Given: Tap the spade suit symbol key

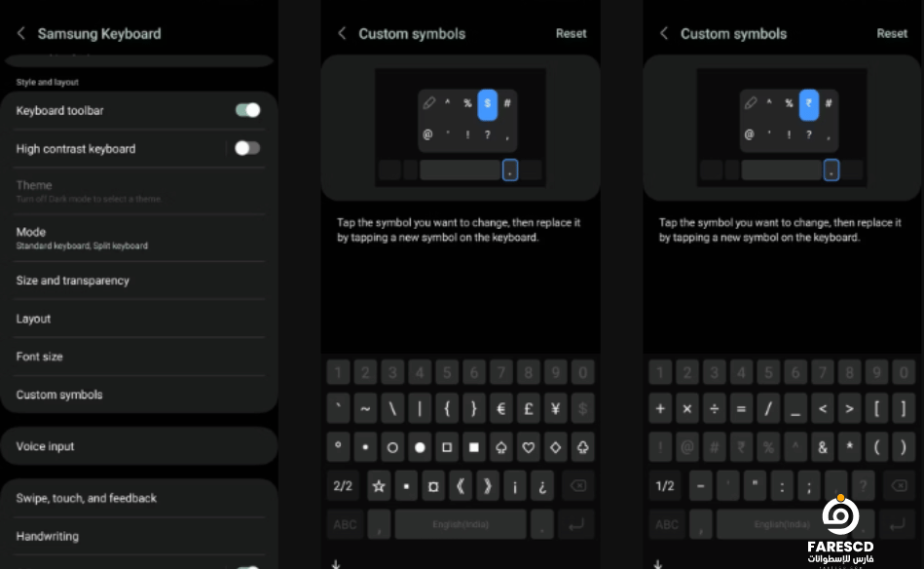Looking at the screenshot, I should tap(500, 447).
